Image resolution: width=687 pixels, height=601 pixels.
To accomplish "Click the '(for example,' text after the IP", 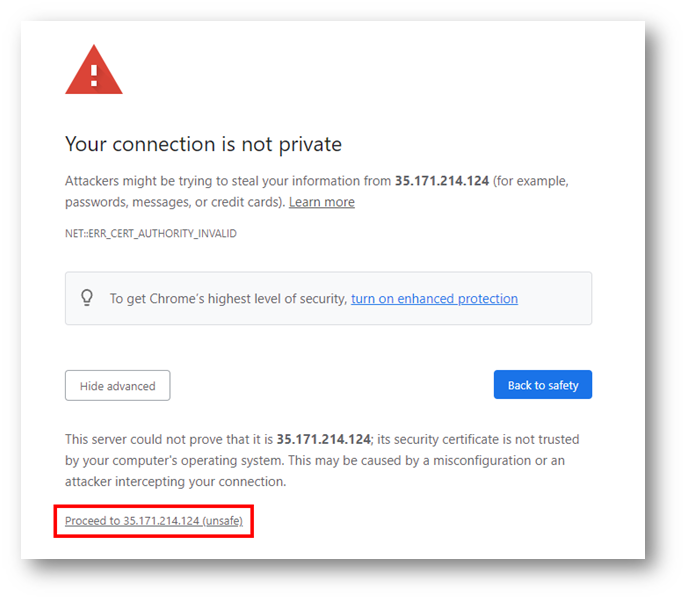I will (531, 181).
